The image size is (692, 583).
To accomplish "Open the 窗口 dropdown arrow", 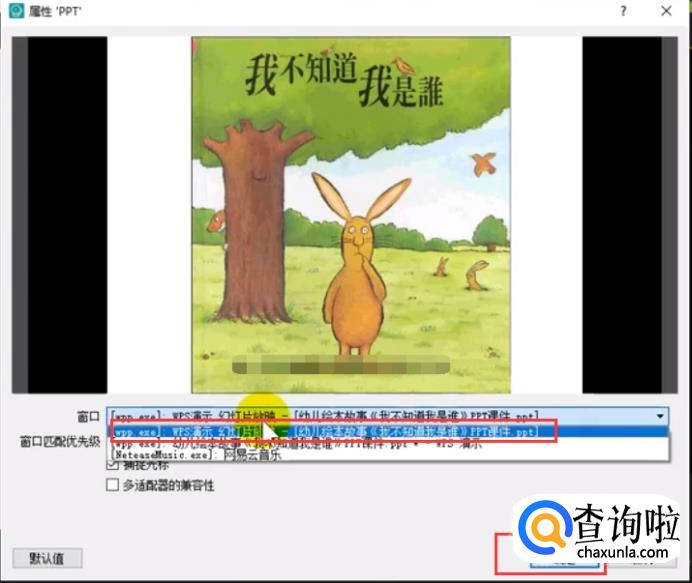I will tap(660, 416).
